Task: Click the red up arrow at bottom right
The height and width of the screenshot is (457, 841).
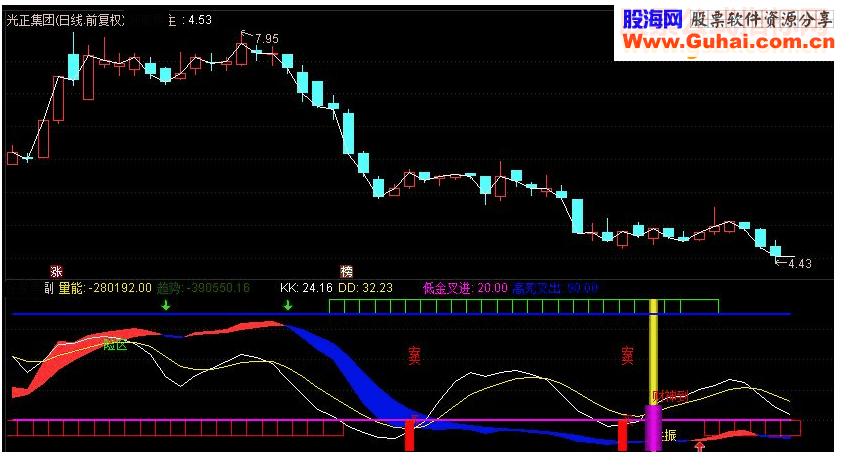Action: 699,446
